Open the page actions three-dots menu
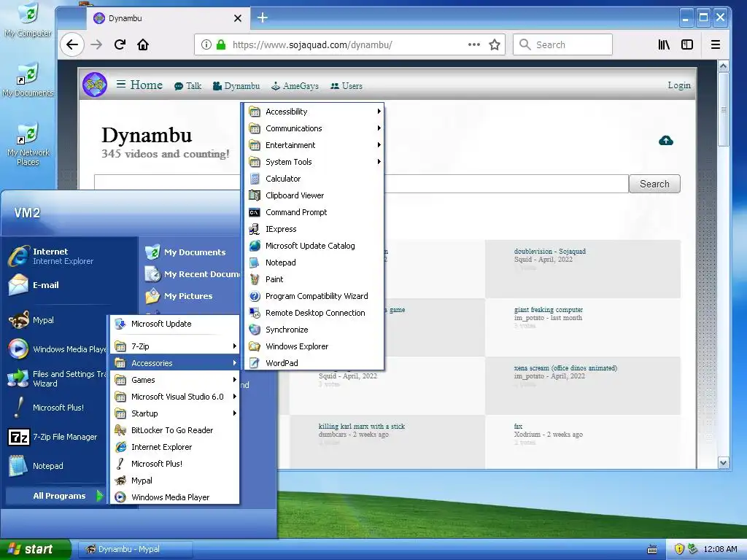747x560 pixels. pos(473,44)
